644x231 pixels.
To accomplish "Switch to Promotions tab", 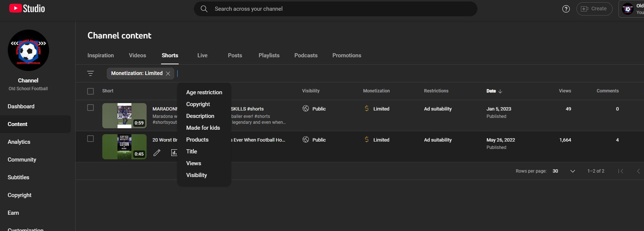I will click(x=347, y=55).
